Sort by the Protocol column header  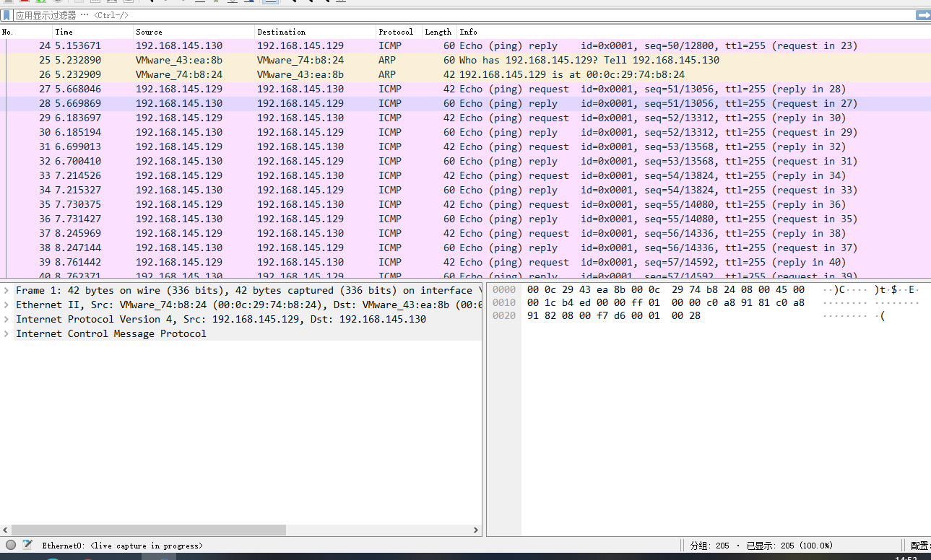(x=399, y=32)
